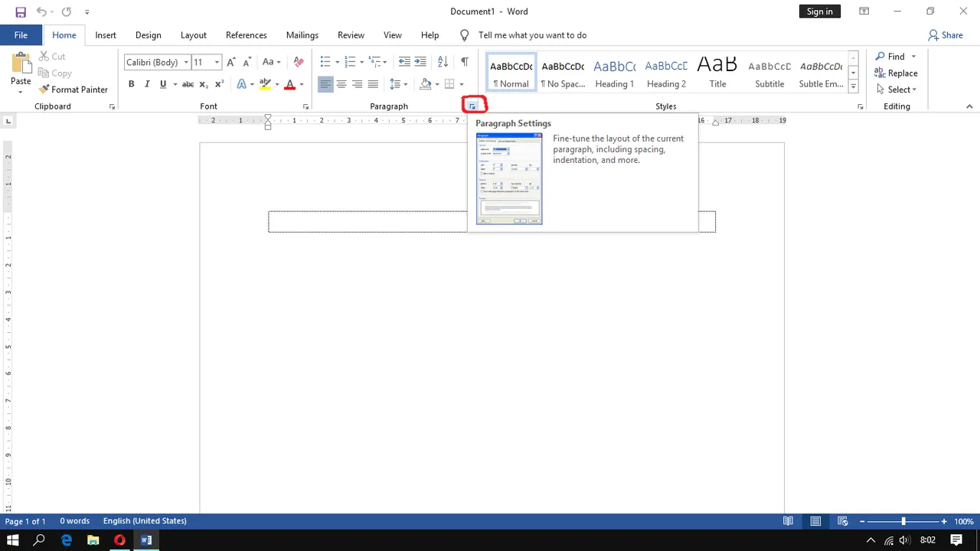
Task: Open the References tab
Action: [246, 35]
